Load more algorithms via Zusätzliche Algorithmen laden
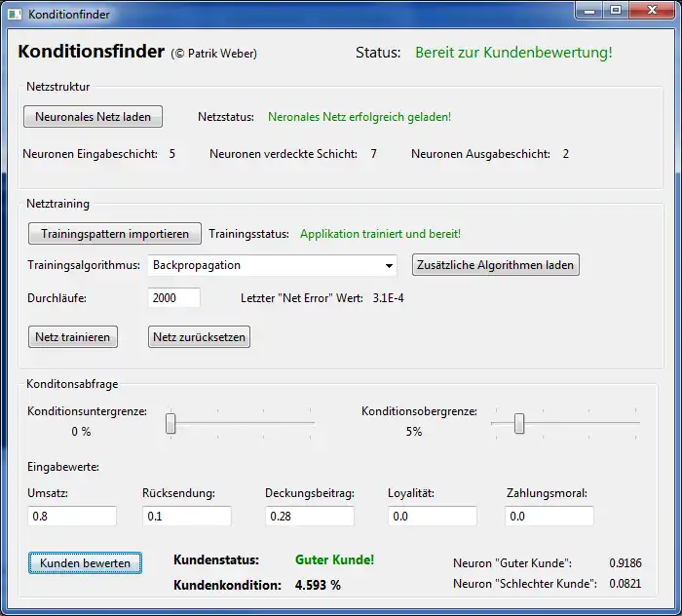Screen dimensions: 682x616 click(x=495, y=265)
